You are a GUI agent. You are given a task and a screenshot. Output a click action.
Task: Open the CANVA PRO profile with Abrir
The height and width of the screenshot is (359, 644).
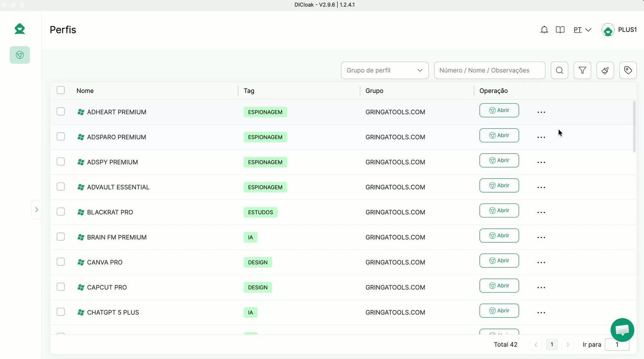click(499, 261)
